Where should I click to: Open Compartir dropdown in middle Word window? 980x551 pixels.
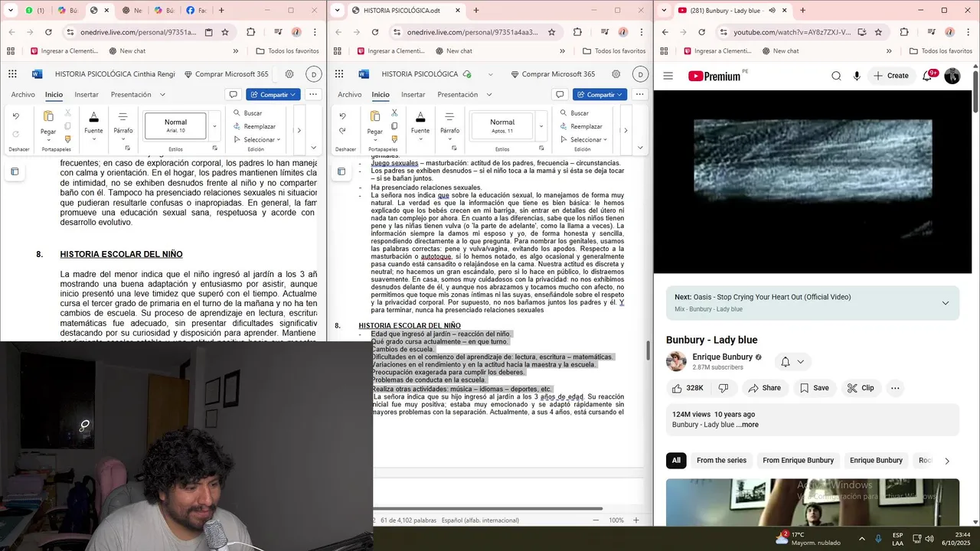tap(600, 94)
